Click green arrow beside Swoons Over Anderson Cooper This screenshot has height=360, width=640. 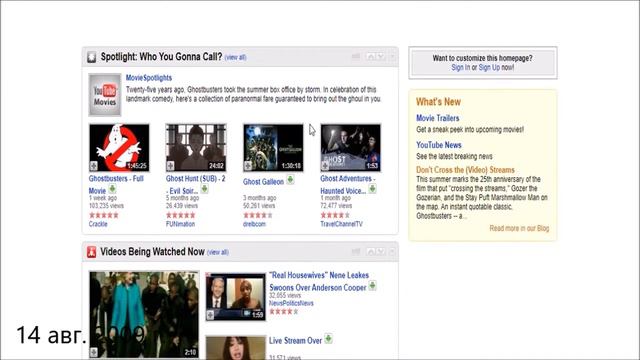point(372,285)
